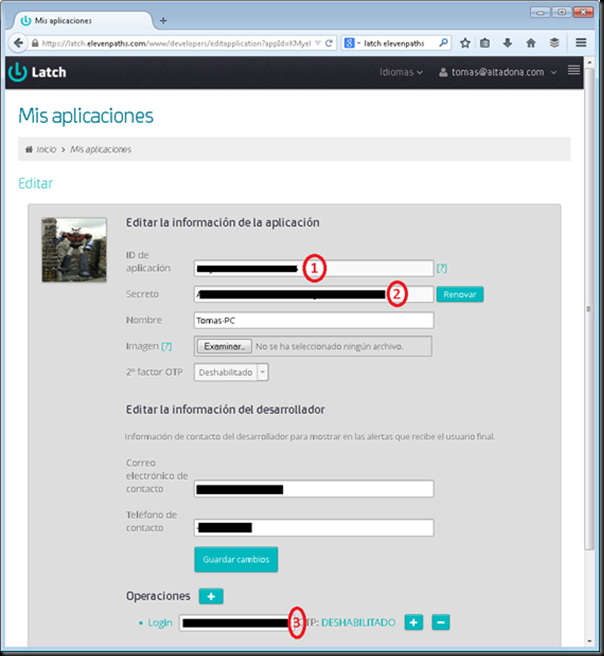The image size is (604, 656).
Task: Click the Latch brand name text
Action: (x=49, y=72)
